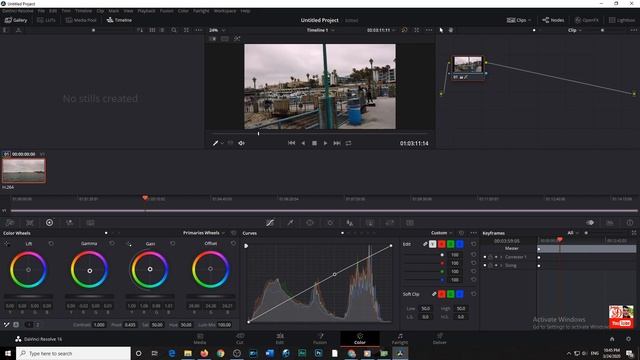Click the Gain master wheel slider
Image resolution: width=640 pixels, height=360 pixels.
150,296
